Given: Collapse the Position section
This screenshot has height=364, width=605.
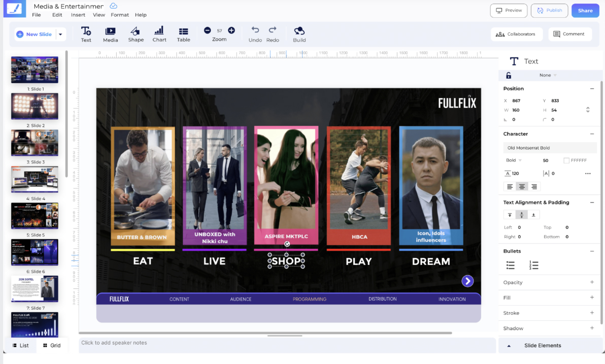Looking at the screenshot, I should tap(592, 89).
